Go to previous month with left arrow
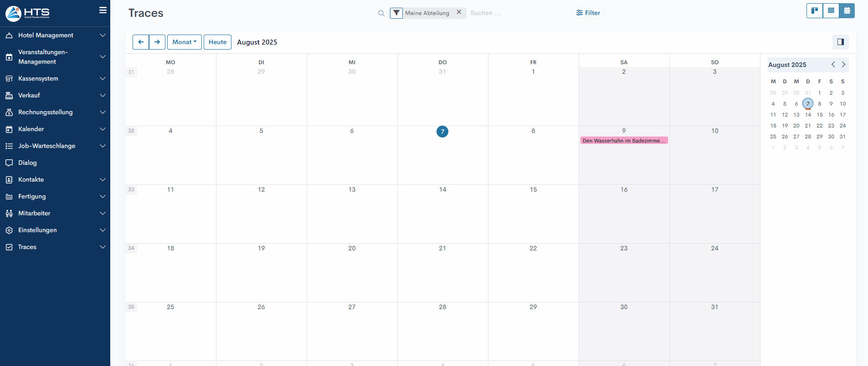This screenshot has height=366, width=868. tap(141, 42)
